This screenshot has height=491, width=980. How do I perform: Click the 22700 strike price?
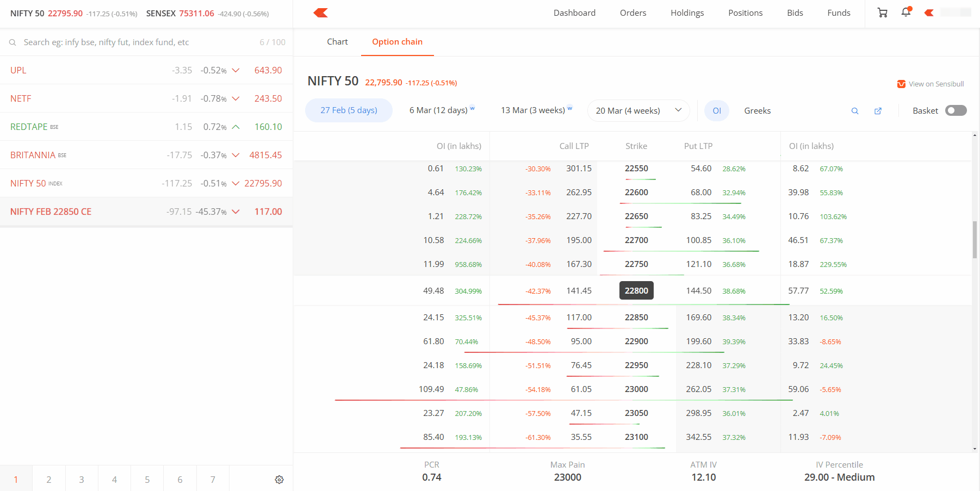(x=636, y=240)
